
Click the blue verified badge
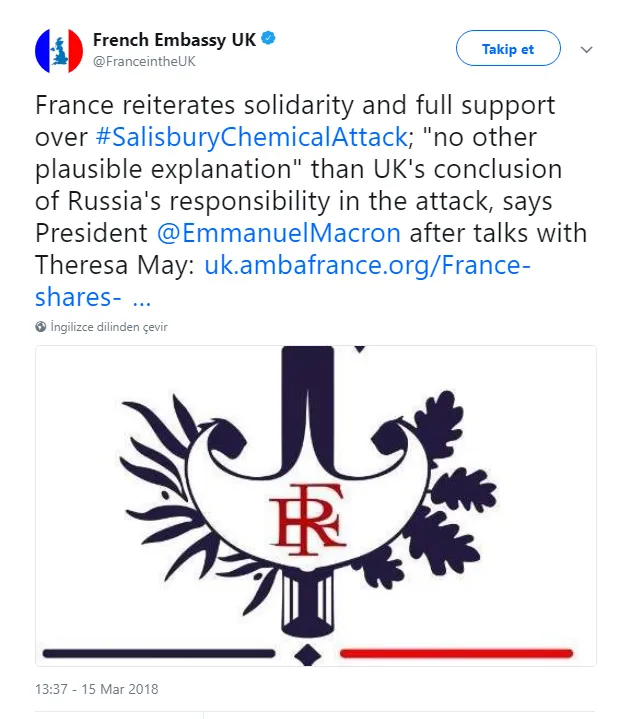pyautogui.click(x=268, y=40)
